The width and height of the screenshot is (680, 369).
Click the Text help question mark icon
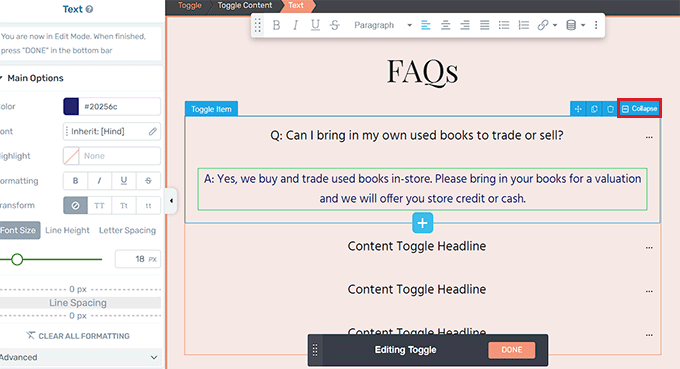coord(89,9)
